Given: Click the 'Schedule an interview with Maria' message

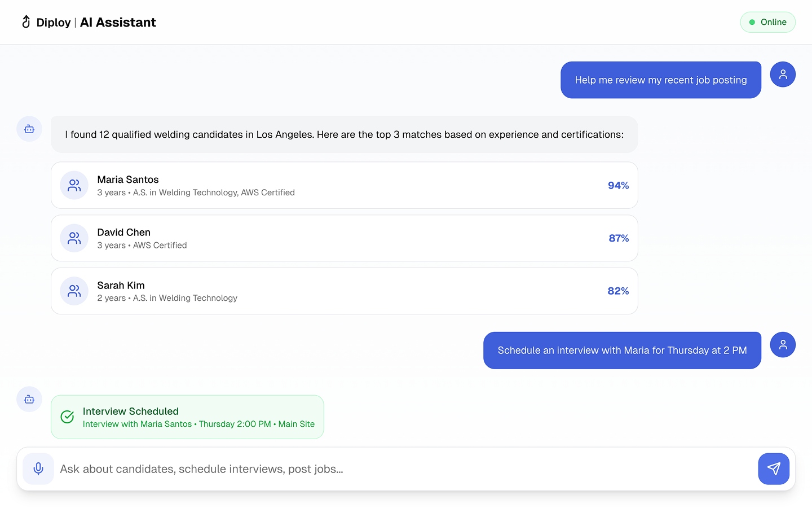Looking at the screenshot, I should tap(622, 351).
